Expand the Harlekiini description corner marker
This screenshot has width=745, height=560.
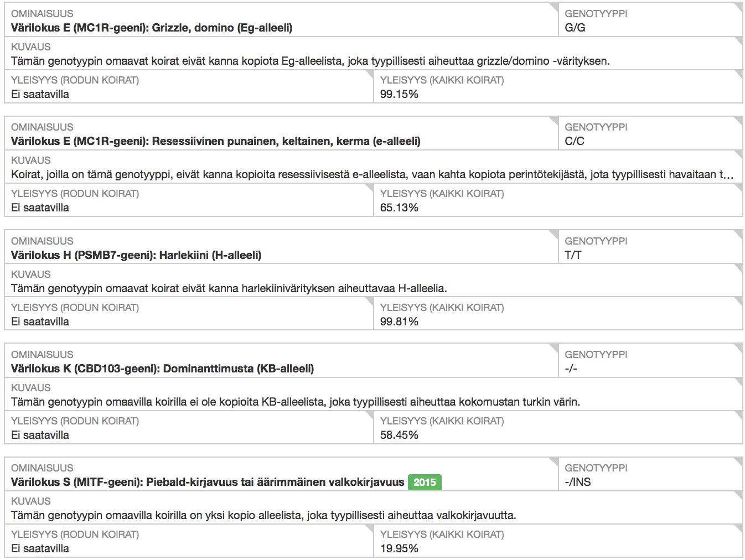[738, 268]
